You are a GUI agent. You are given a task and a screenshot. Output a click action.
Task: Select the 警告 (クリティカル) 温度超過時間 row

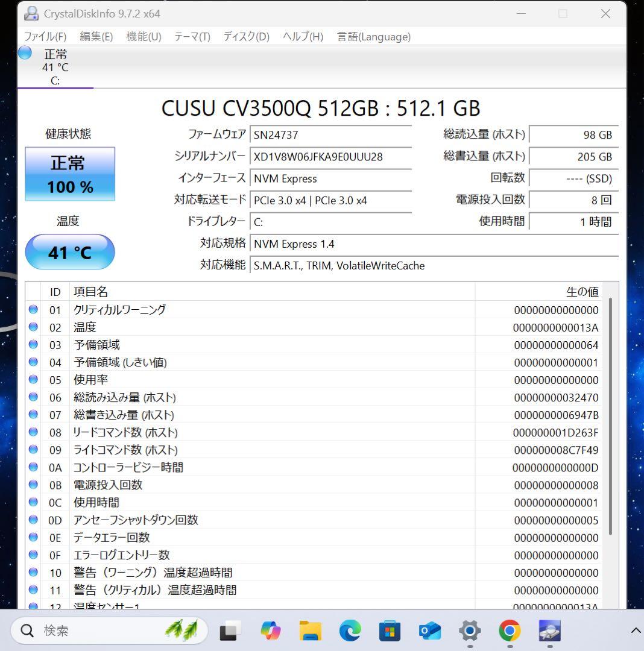[x=314, y=590]
